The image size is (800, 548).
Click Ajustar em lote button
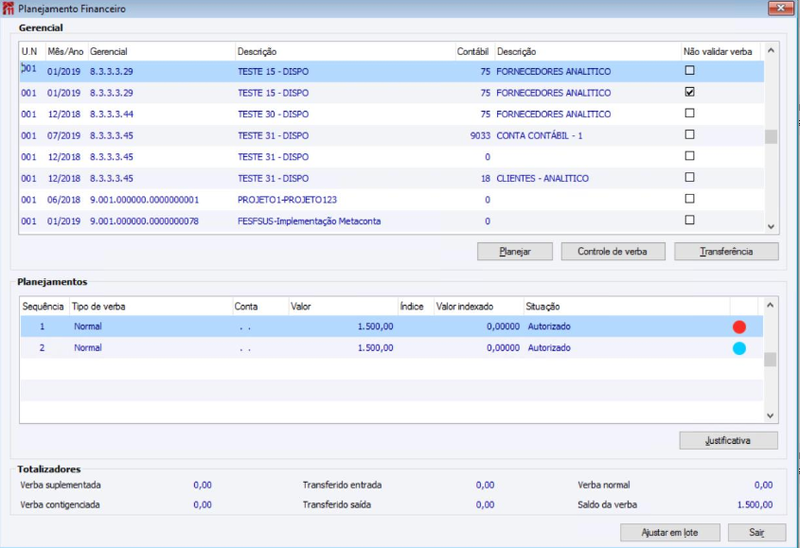tap(670, 533)
